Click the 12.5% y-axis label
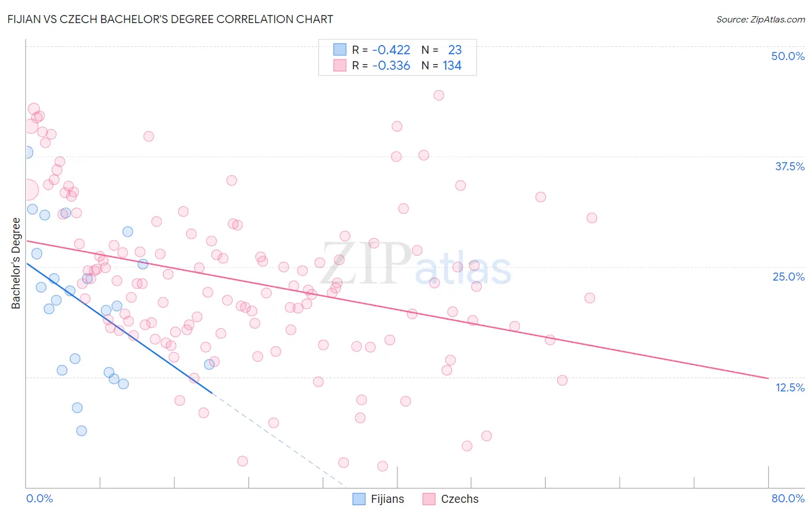Viewport: 812px width, 515px height. (789, 387)
